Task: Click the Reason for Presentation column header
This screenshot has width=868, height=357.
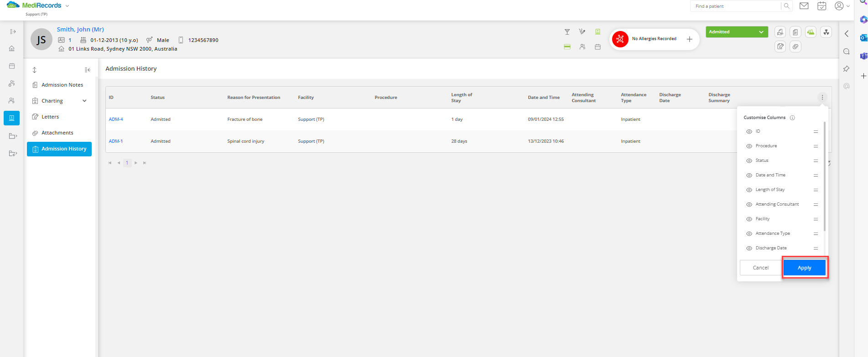Action: tap(254, 98)
